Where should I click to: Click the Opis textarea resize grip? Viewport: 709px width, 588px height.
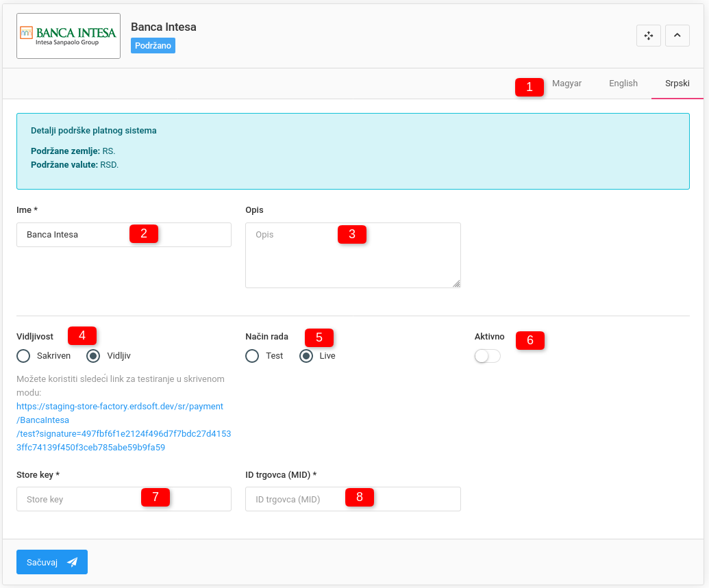(x=456, y=283)
